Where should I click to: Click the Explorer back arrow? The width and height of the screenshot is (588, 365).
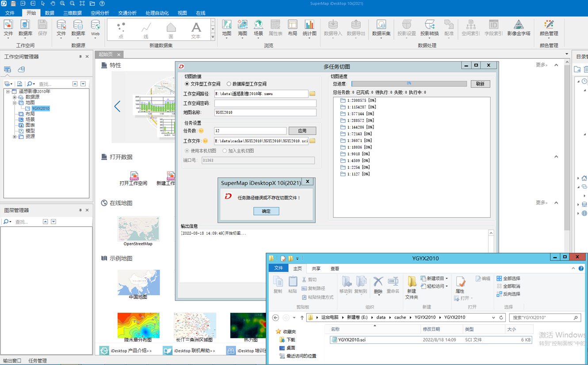point(275,318)
